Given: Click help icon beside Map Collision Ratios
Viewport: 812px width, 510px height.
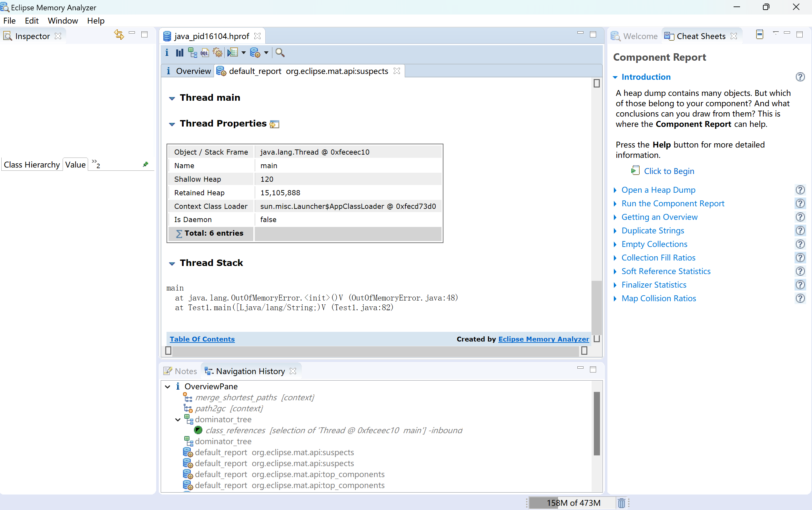Looking at the screenshot, I should [x=800, y=299].
